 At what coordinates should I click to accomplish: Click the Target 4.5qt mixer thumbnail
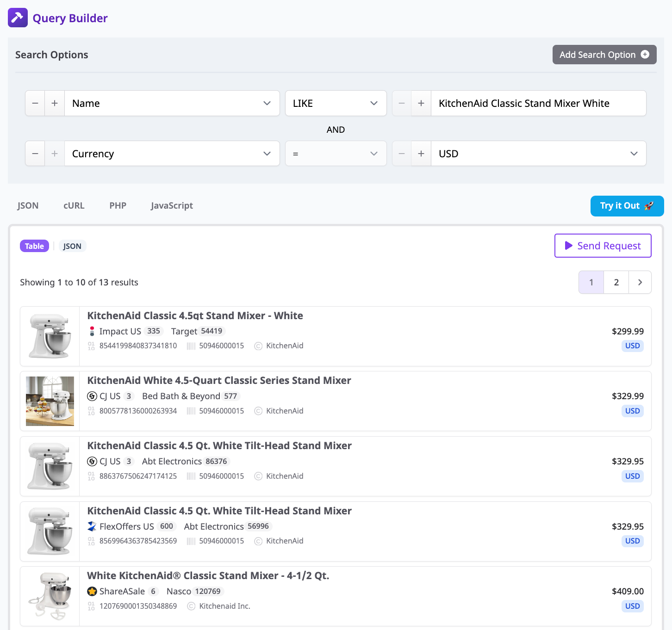(50, 336)
